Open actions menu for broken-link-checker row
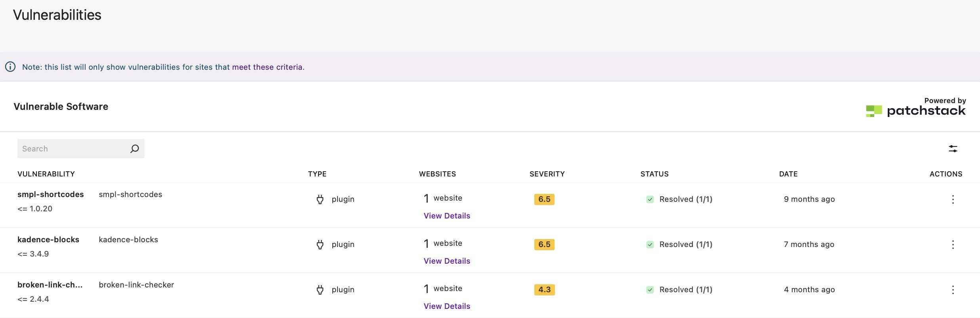The width and height of the screenshot is (980, 318). 953,290
